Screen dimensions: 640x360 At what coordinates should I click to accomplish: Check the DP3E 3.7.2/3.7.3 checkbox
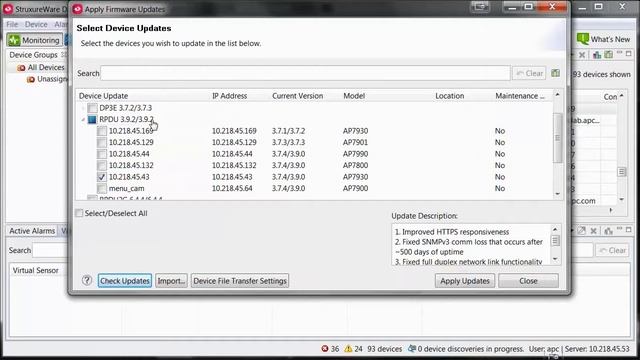(92, 108)
